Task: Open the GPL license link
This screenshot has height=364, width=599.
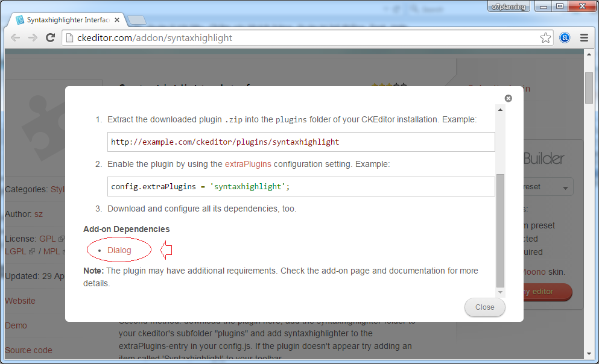Action: click(48, 239)
